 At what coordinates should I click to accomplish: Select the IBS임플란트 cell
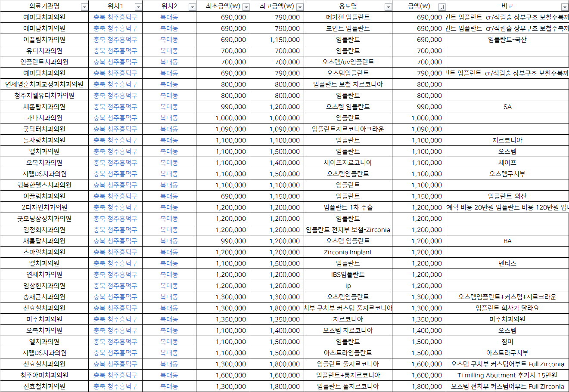click(x=348, y=275)
